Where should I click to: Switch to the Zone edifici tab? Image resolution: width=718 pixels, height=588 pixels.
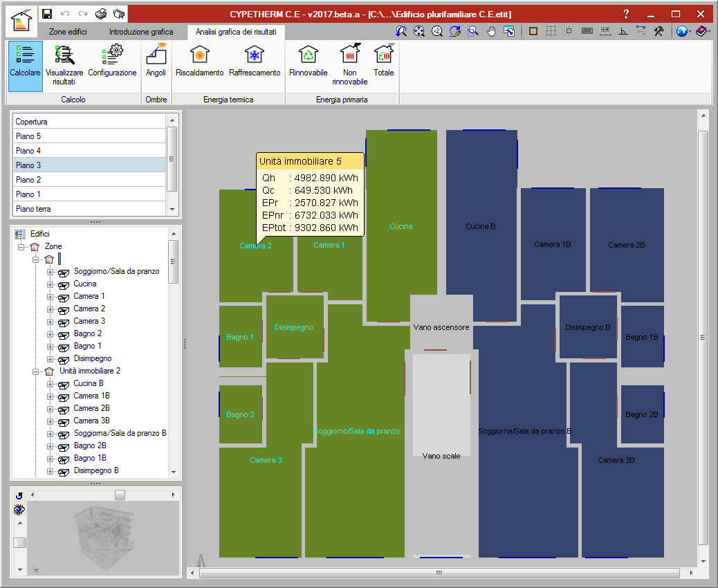68,32
